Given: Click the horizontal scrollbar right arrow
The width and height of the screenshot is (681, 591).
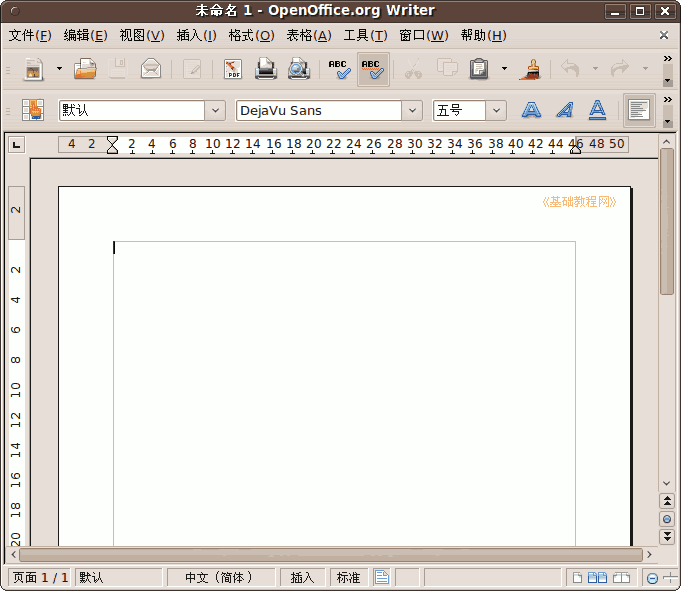Looking at the screenshot, I should [x=649, y=555].
